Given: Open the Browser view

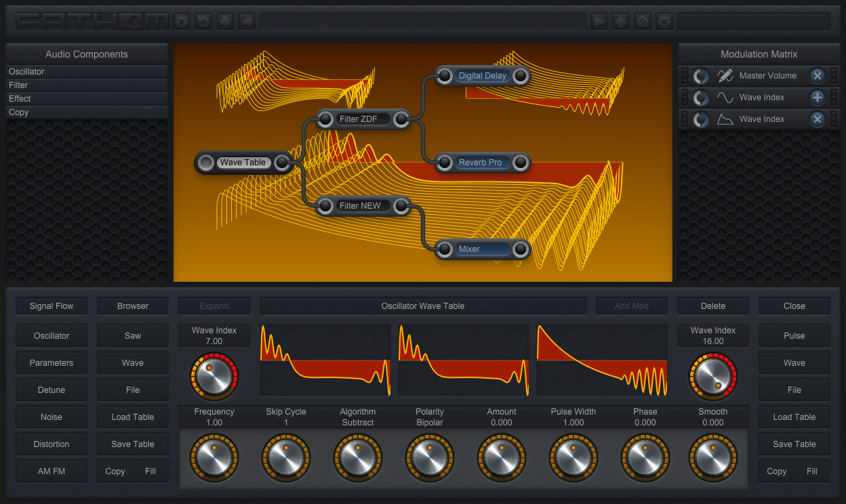Looking at the screenshot, I should (133, 306).
